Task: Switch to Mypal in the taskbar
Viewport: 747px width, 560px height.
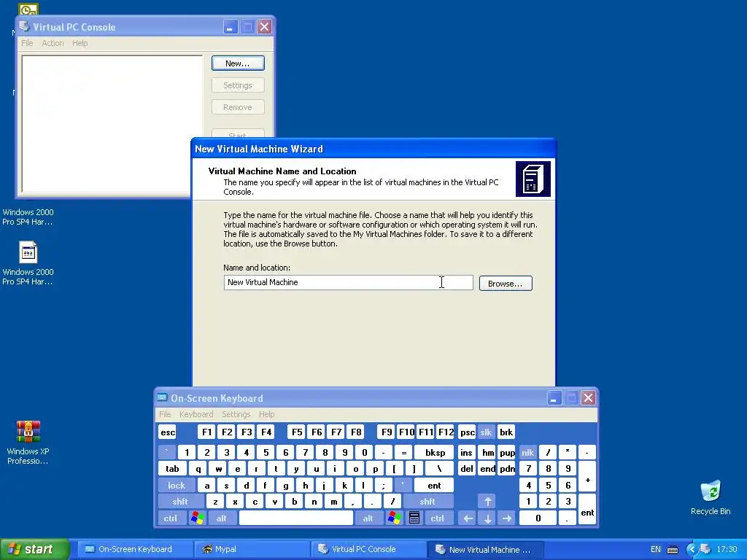Action: [252, 549]
